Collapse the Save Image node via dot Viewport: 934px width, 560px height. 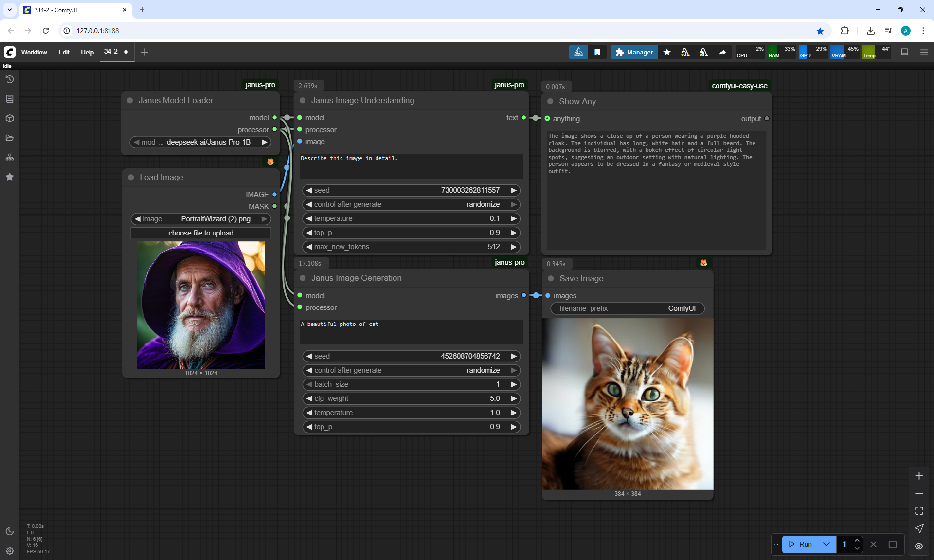(551, 279)
